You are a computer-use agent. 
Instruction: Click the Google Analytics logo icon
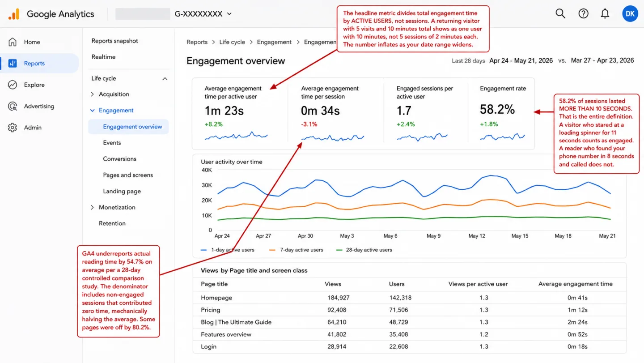click(14, 14)
